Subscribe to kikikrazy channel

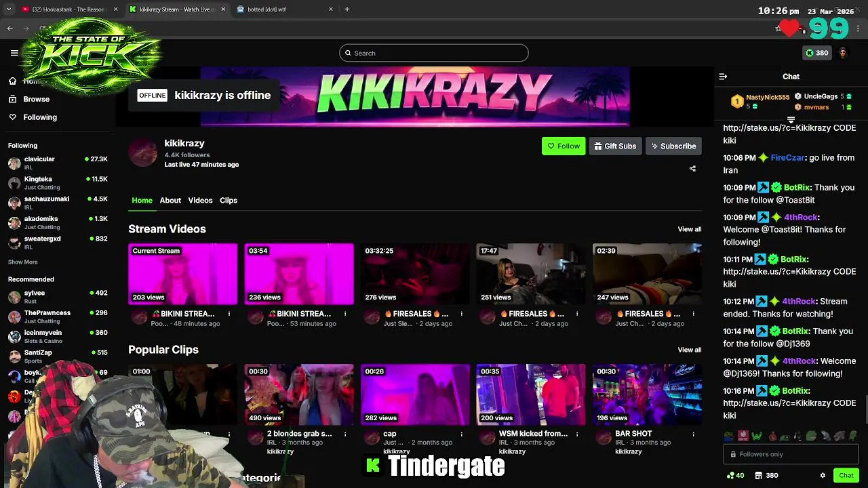[x=673, y=146]
